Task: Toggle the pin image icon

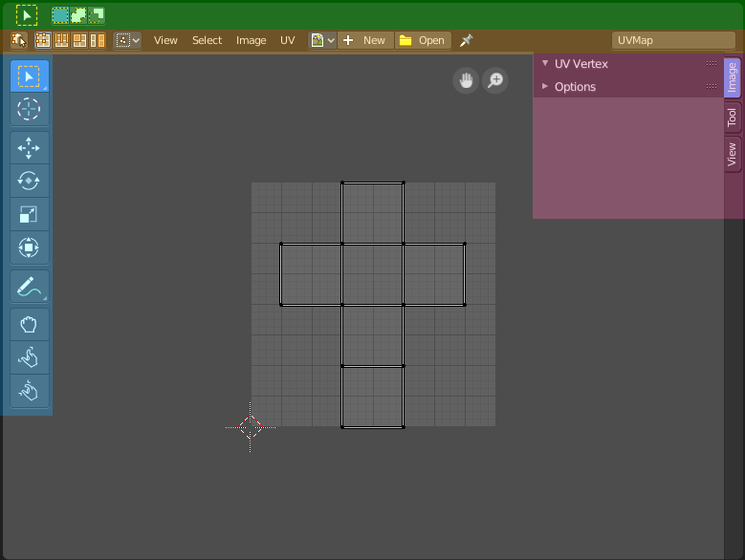Action: point(466,40)
